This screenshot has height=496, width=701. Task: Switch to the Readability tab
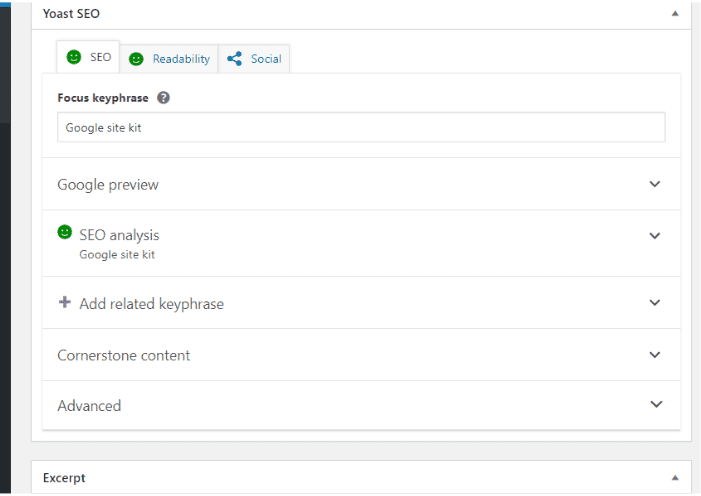pos(169,59)
